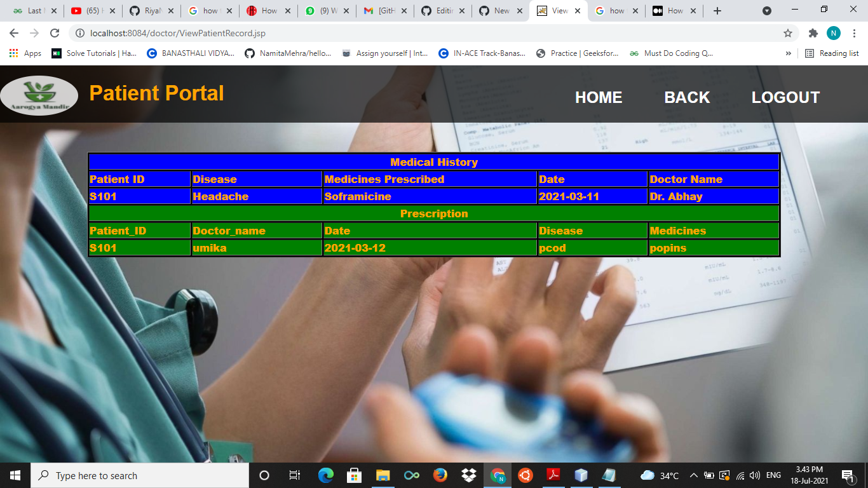This screenshot has height=488, width=868.
Task: Open File Explorer from taskbar
Action: point(383,475)
